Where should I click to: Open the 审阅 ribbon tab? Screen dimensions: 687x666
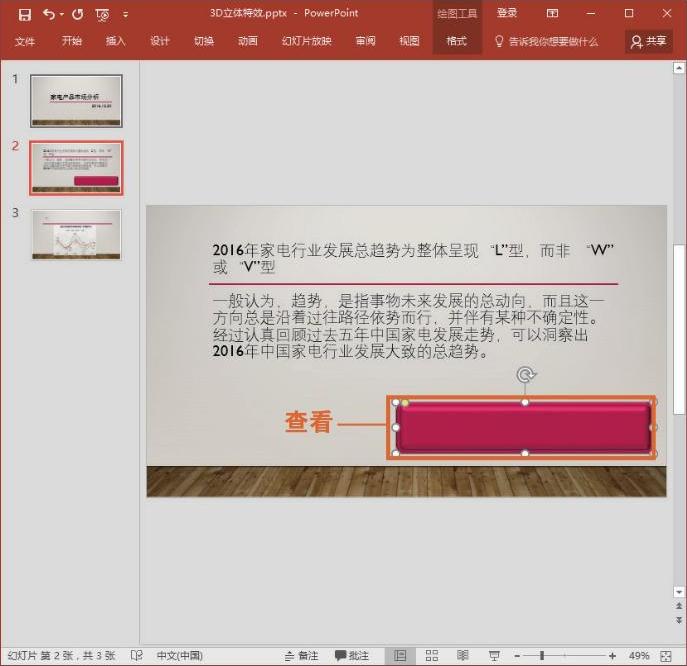tap(365, 41)
